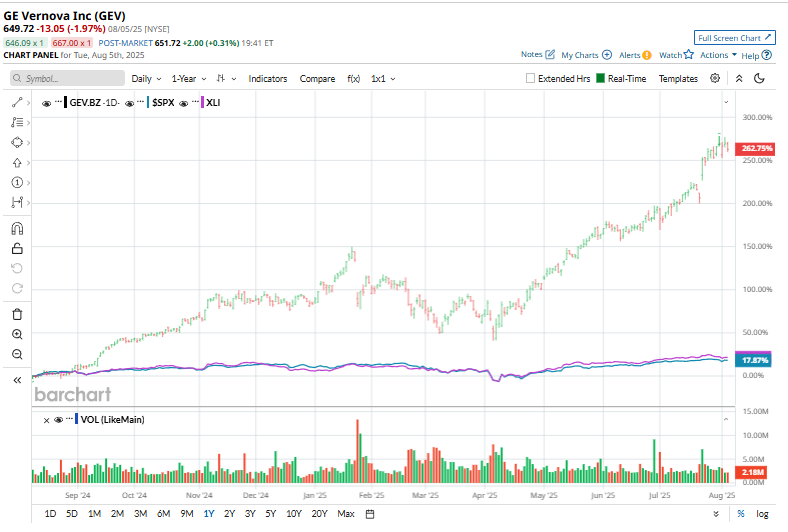Viewport: 788px width, 532px height.
Task: Open VOL indicator options ellipsis
Action: [69, 418]
